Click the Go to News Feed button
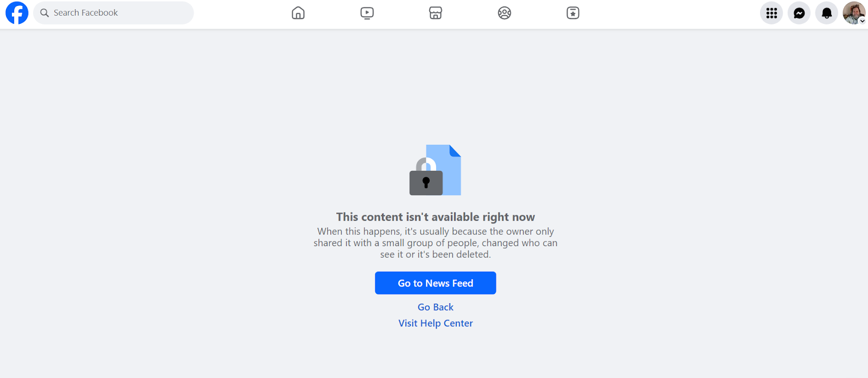Viewport: 868px width, 378px height. point(436,283)
